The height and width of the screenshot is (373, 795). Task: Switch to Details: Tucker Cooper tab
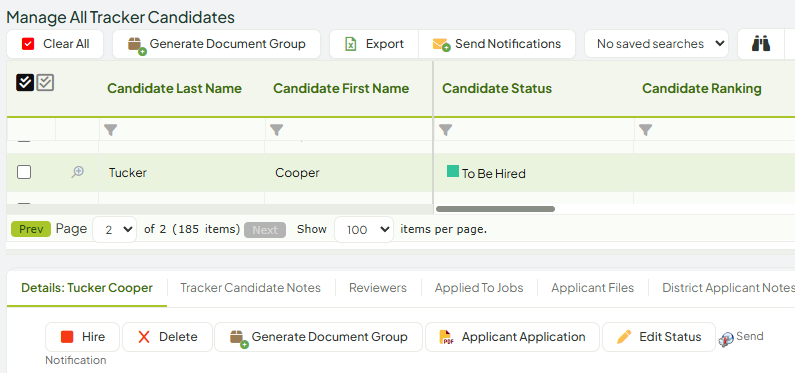[87, 288]
